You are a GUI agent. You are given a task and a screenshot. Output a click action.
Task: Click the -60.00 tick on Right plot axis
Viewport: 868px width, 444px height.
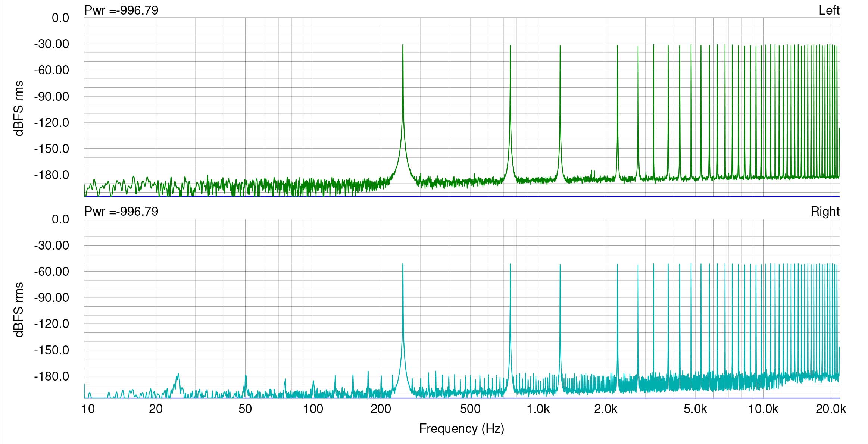click(x=51, y=272)
